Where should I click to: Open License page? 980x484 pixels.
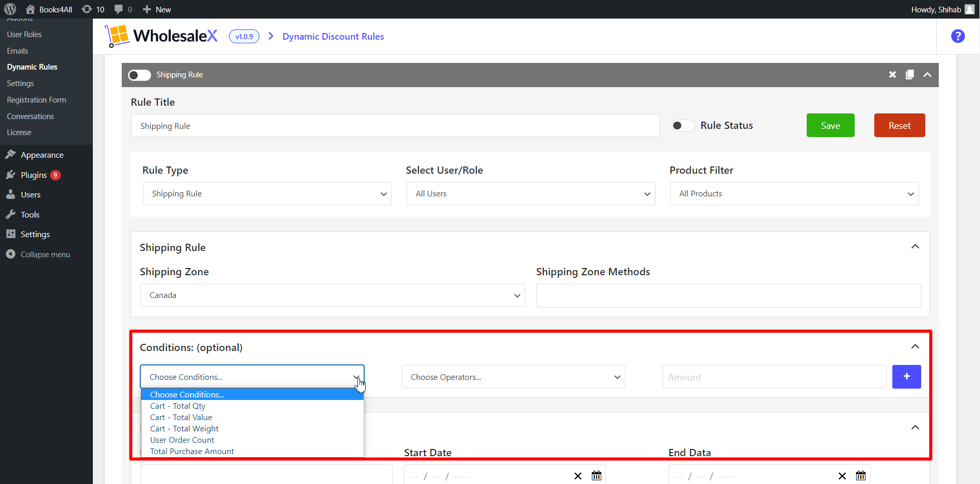tap(19, 132)
